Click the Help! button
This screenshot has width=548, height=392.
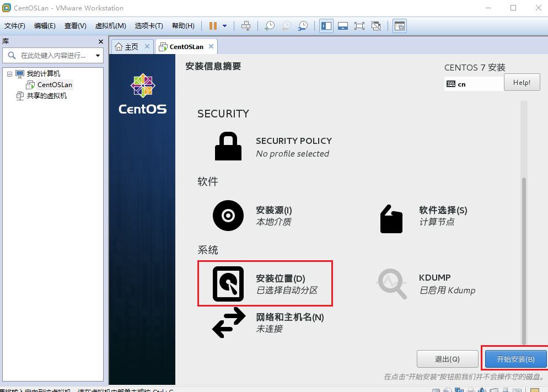[x=522, y=83]
